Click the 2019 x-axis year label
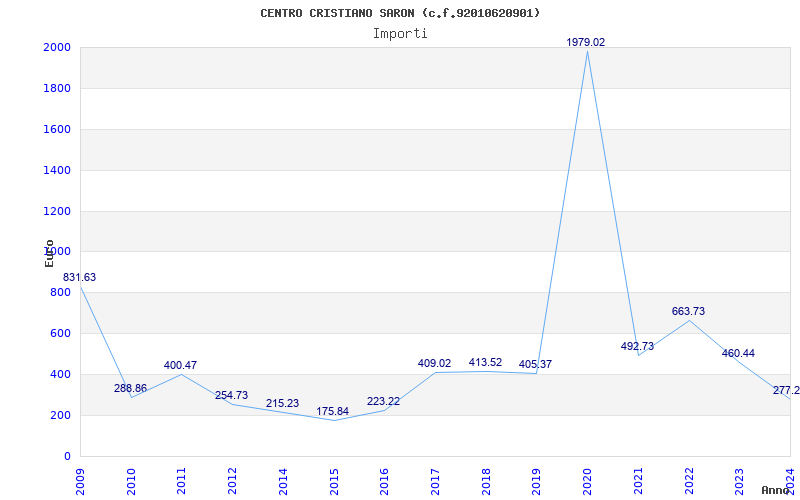This screenshot has width=800, height=500. [x=536, y=481]
